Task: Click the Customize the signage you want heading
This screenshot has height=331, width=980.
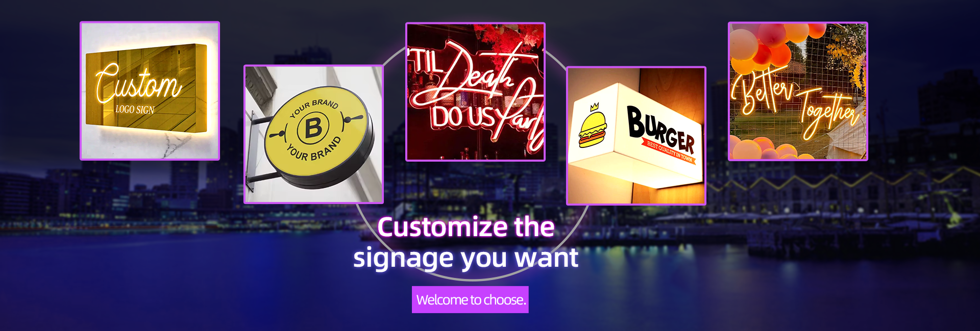Action: click(x=465, y=242)
